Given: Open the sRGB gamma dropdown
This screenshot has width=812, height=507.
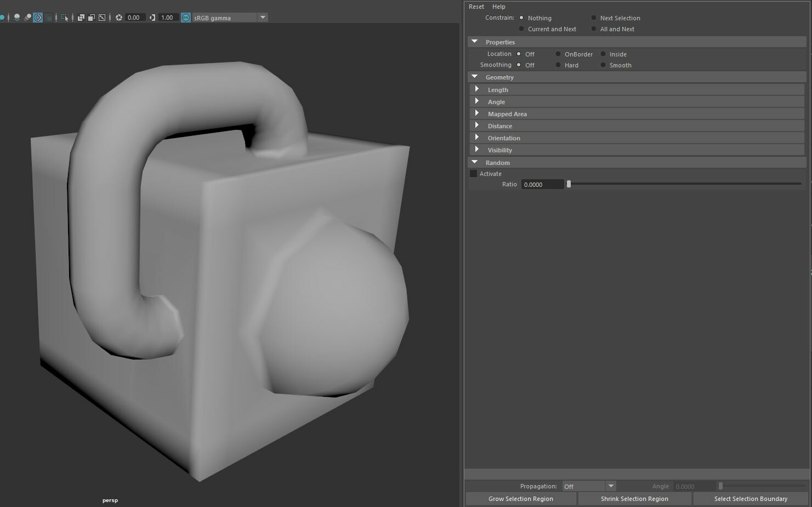Looking at the screenshot, I should coord(263,17).
